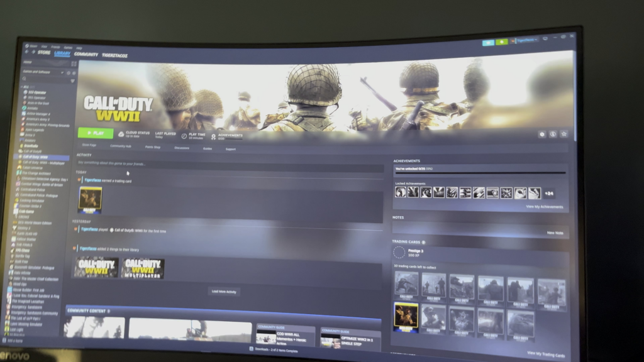Image resolution: width=644 pixels, height=362 pixels.
Task: Open the green notifications button in title bar
Action: pyautogui.click(x=501, y=42)
